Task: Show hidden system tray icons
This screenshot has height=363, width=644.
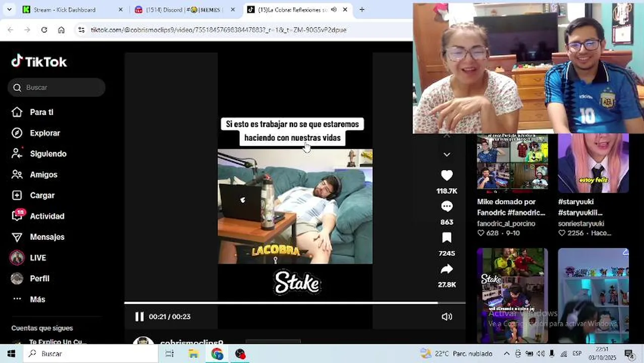Action: 506,353
